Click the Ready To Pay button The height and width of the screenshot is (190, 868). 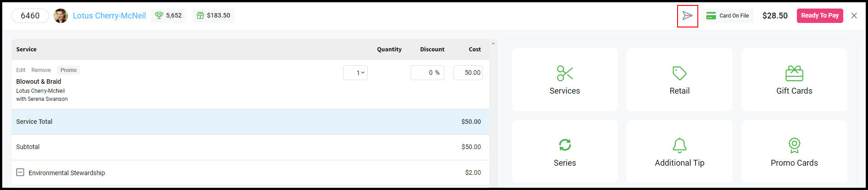coord(820,15)
